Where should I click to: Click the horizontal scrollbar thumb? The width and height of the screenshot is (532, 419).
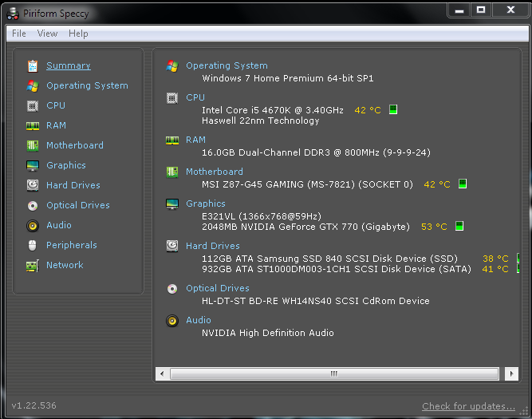point(334,374)
